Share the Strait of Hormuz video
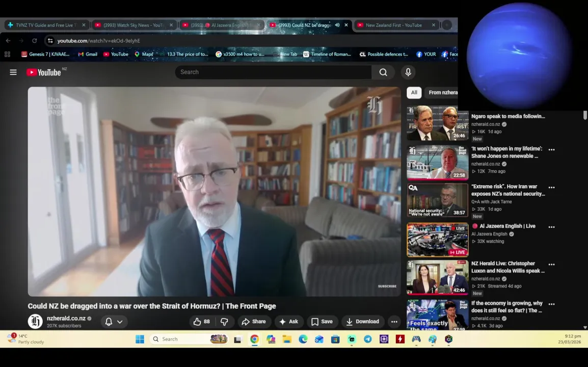 click(254, 322)
